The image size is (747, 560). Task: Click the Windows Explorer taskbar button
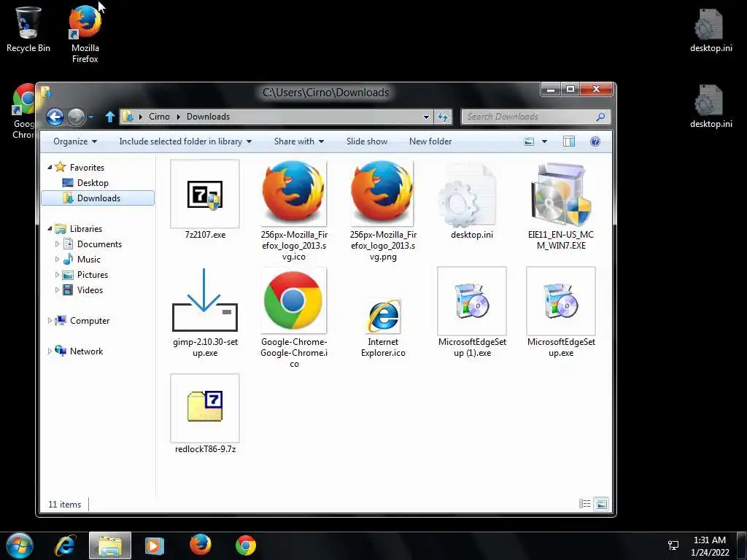click(x=110, y=545)
